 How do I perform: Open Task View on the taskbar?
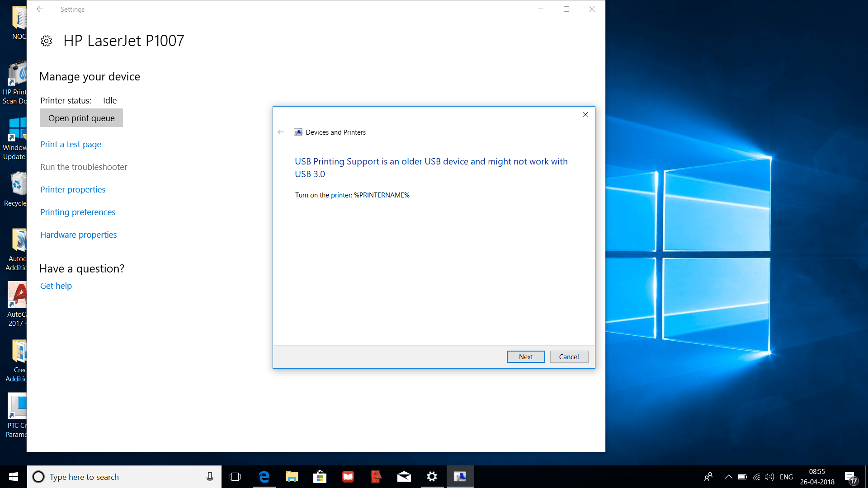click(x=235, y=477)
